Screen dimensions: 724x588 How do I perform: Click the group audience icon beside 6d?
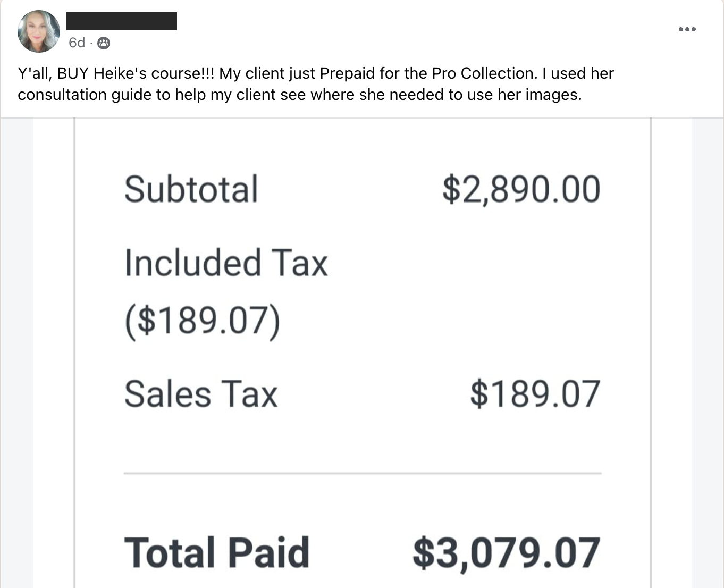point(104,43)
